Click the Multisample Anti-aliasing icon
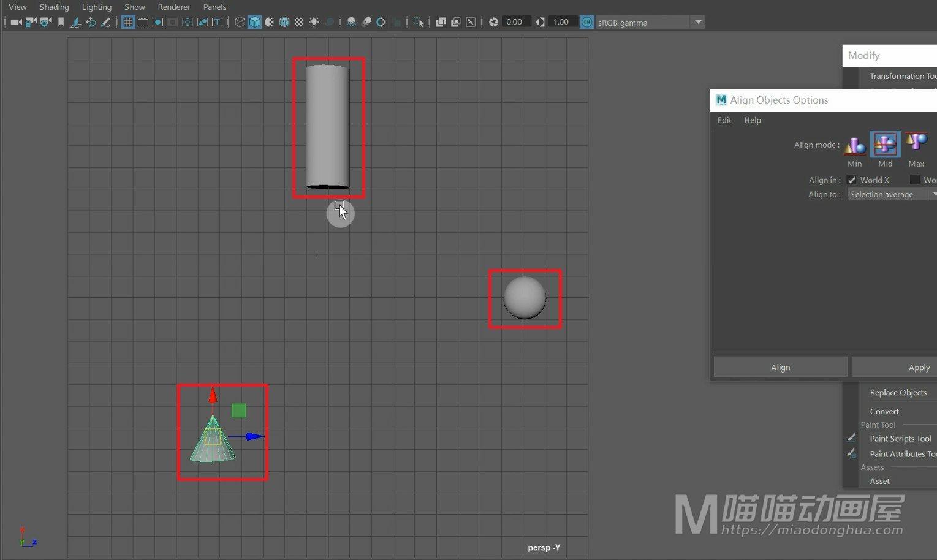937x560 pixels. click(x=381, y=22)
